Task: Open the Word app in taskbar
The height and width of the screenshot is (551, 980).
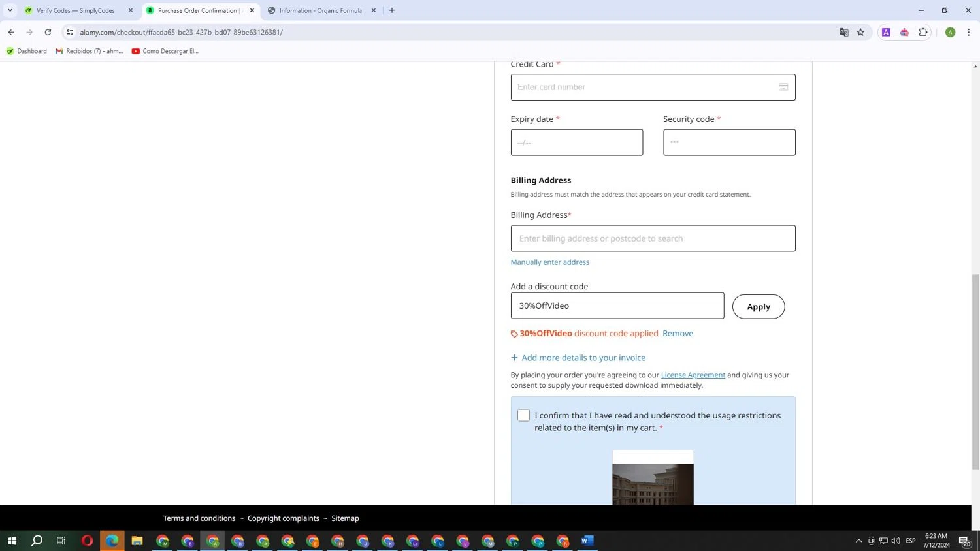Action: [587, 541]
